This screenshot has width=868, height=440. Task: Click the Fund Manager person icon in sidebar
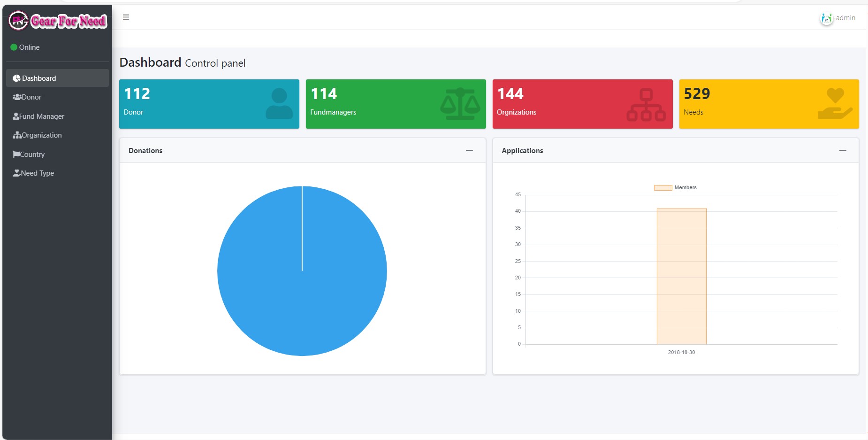16,116
